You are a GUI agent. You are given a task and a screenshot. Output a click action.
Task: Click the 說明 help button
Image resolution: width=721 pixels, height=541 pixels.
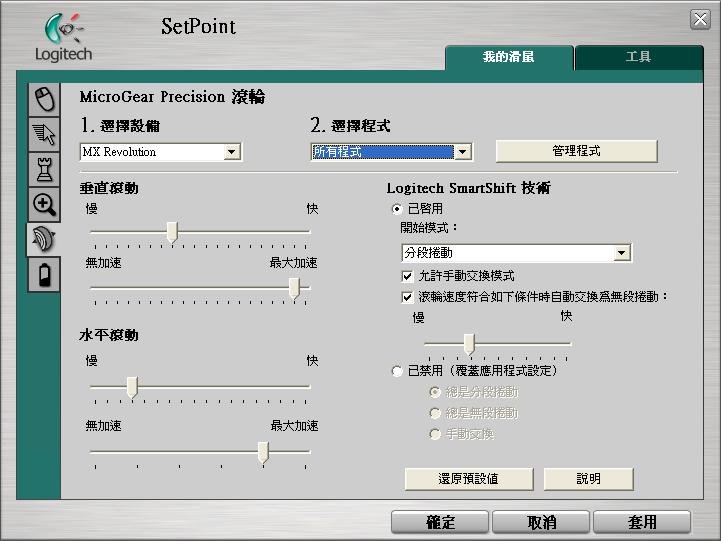pyautogui.click(x=589, y=479)
